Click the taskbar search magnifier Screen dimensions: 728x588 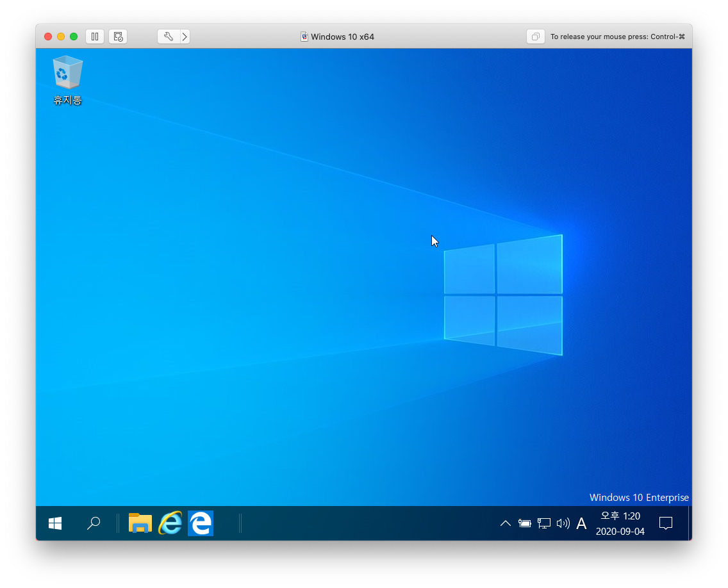pyautogui.click(x=94, y=523)
